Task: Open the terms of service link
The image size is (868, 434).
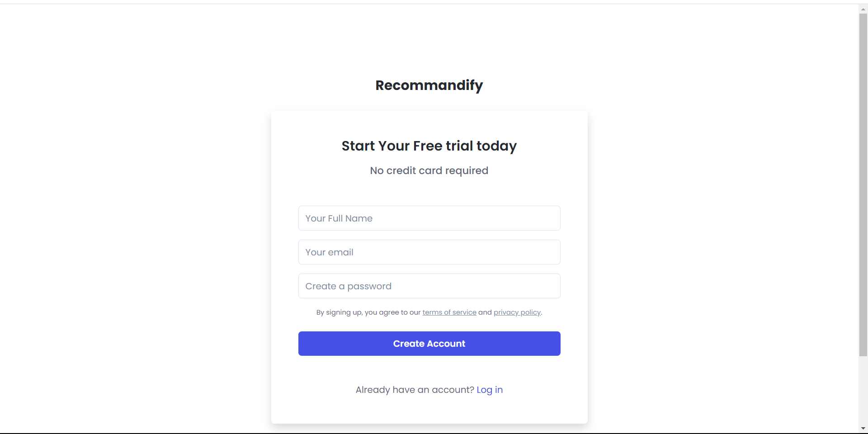Action: click(x=449, y=312)
